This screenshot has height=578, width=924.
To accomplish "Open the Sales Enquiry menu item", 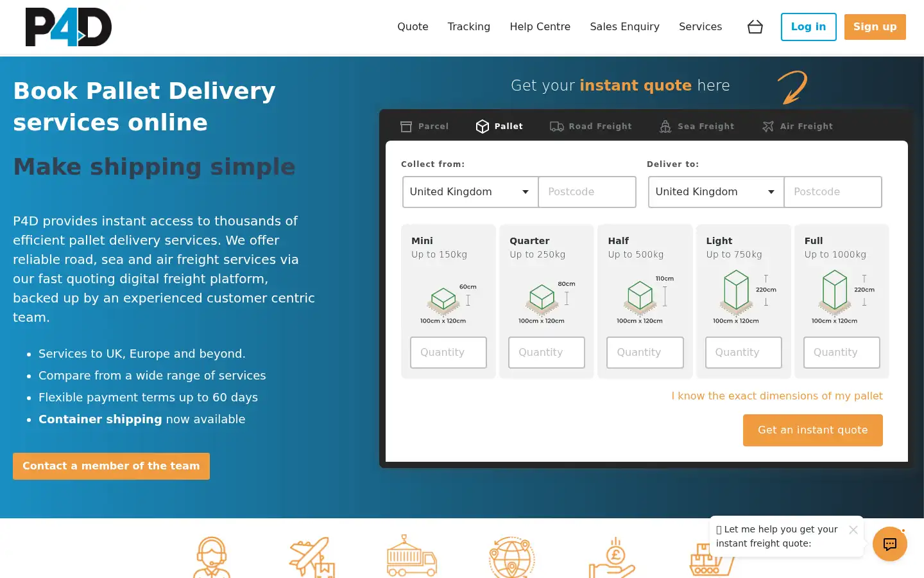I will click(x=625, y=27).
